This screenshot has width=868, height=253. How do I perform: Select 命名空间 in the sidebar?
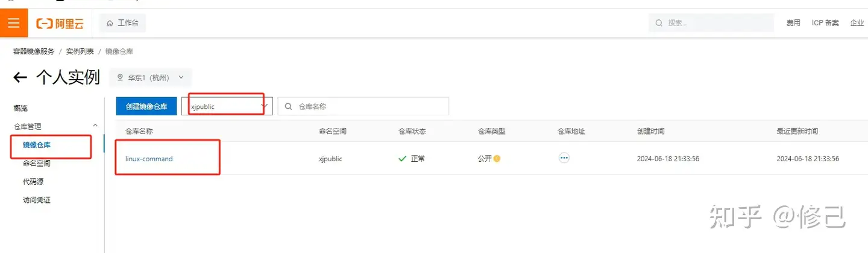(37, 163)
